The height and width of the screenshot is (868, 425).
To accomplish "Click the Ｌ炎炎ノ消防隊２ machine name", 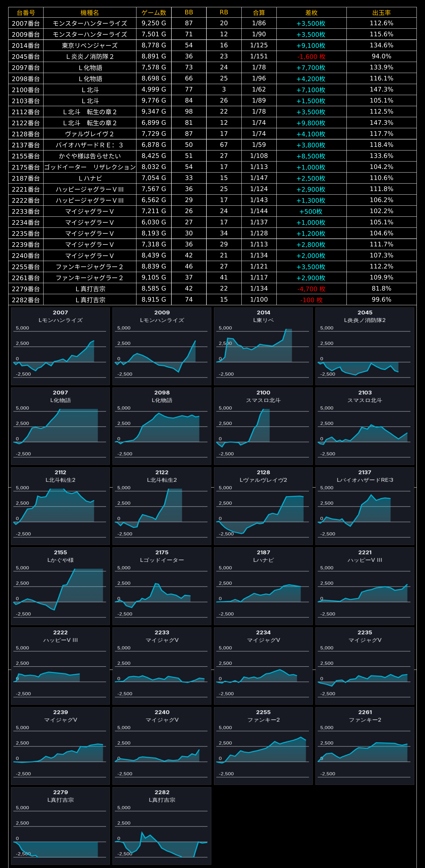I will [x=90, y=57].
